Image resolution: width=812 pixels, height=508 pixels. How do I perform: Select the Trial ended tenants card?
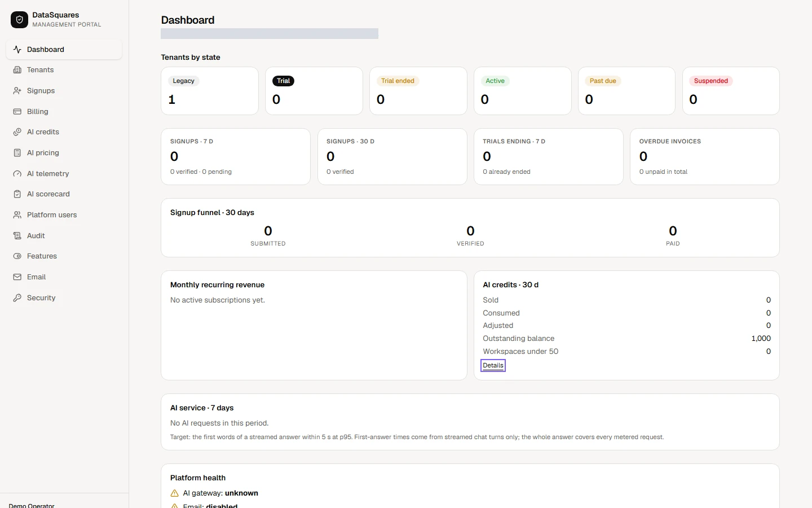click(418, 91)
